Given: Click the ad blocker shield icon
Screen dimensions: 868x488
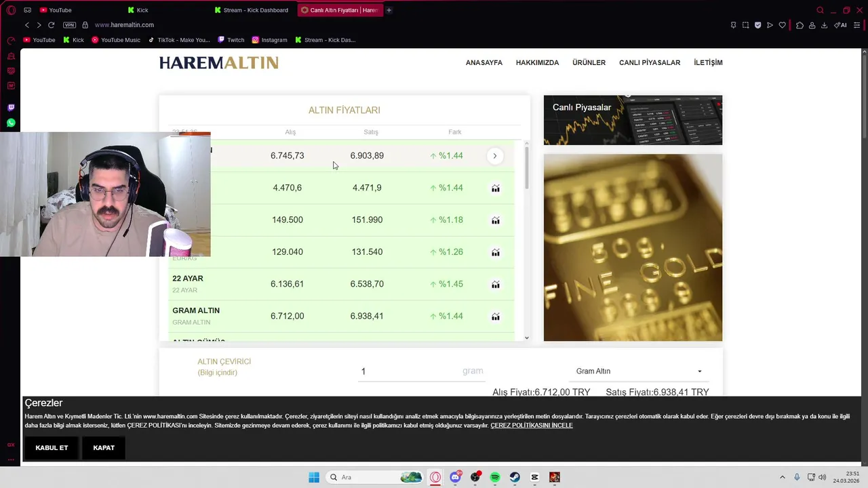Looking at the screenshot, I should [x=757, y=25].
